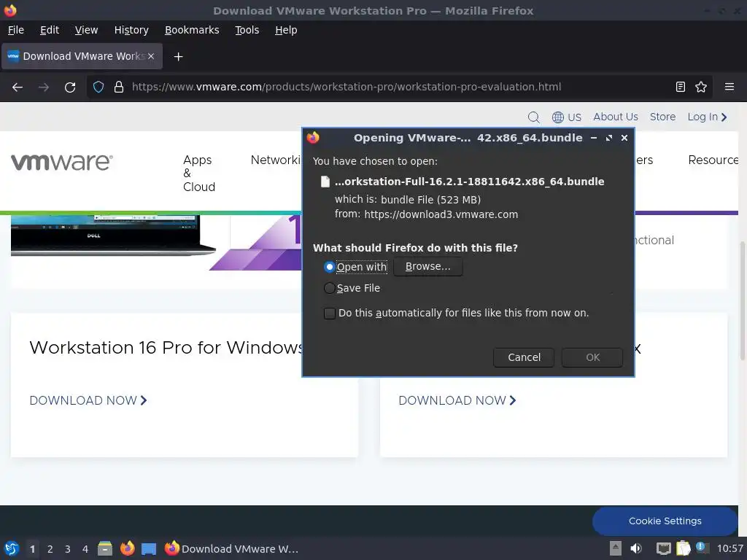Open the Store link
This screenshot has width=747, height=560.
tap(662, 117)
